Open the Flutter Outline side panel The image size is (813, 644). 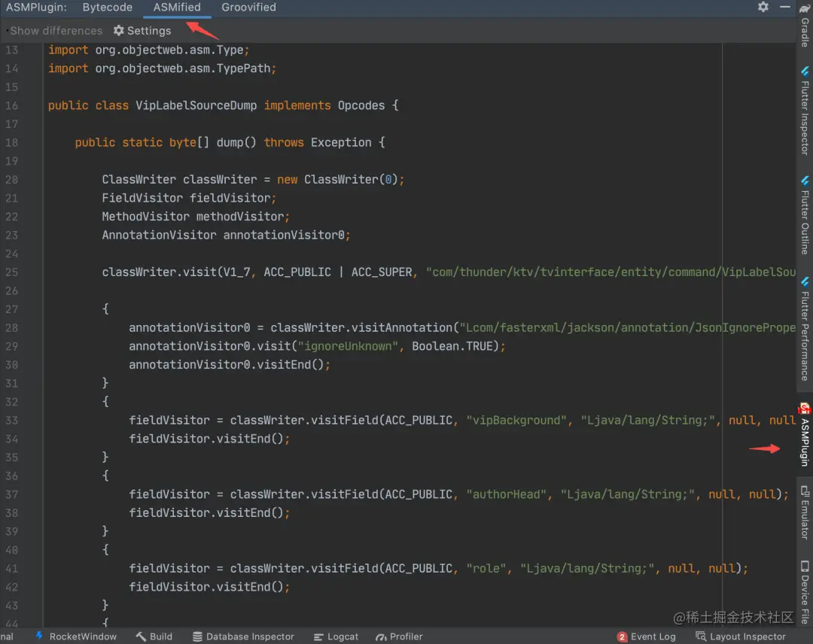coord(805,215)
